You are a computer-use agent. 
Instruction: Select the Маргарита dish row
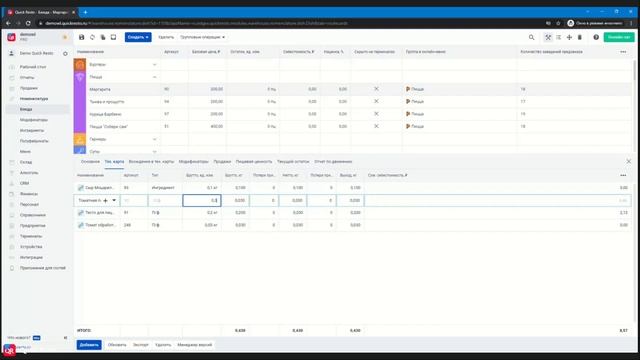(x=353, y=89)
